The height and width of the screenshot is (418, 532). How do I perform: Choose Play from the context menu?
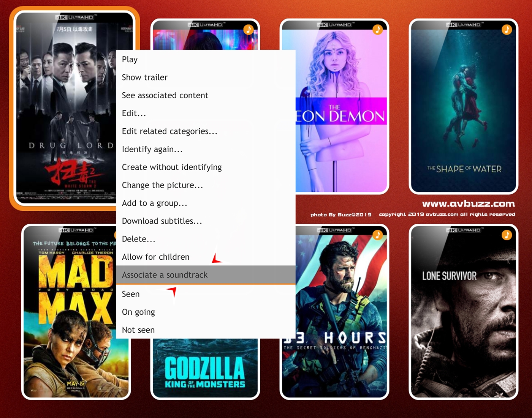click(x=130, y=60)
